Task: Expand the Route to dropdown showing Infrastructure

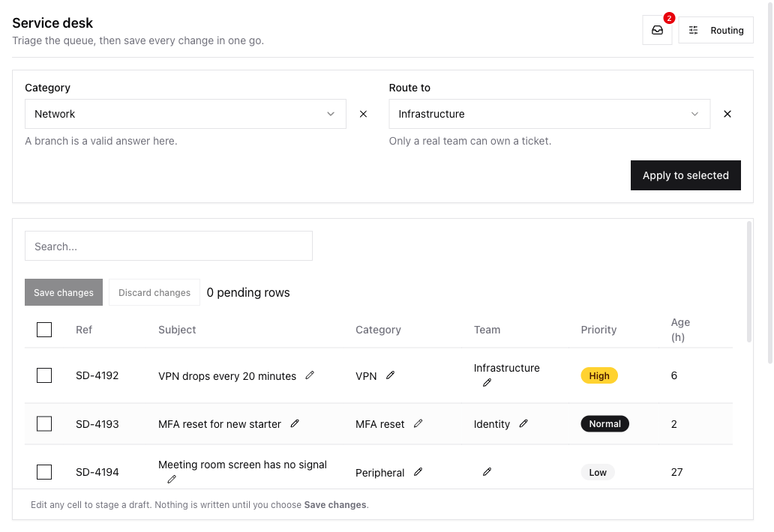Action: [x=550, y=114]
